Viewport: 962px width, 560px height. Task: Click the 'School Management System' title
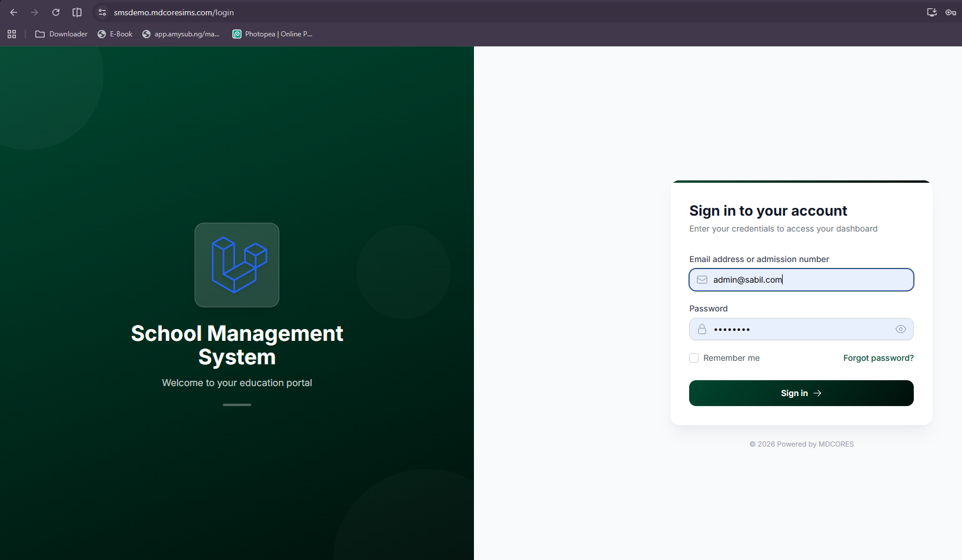click(x=237, y=345)
